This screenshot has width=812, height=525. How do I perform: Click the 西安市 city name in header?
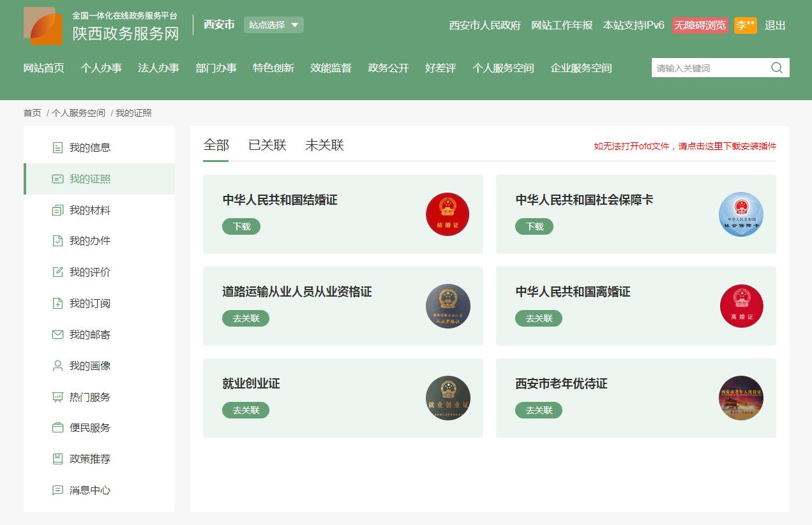219,25
